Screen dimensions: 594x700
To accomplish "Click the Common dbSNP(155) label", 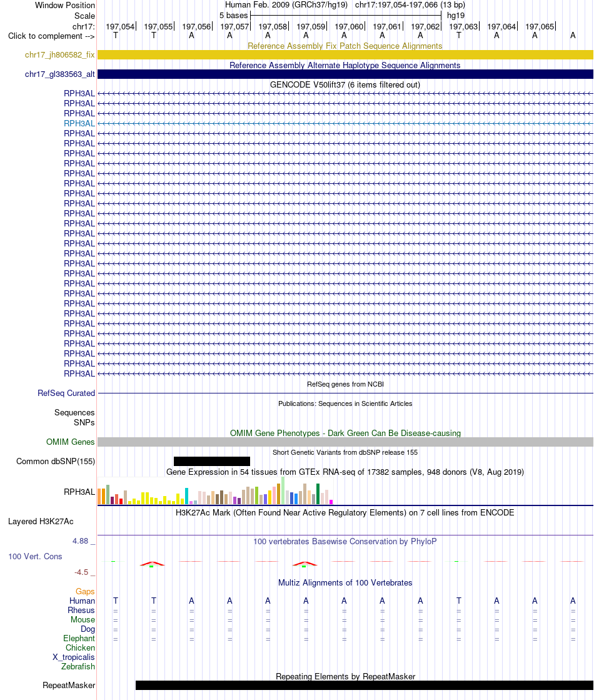I will pos(56,462).
